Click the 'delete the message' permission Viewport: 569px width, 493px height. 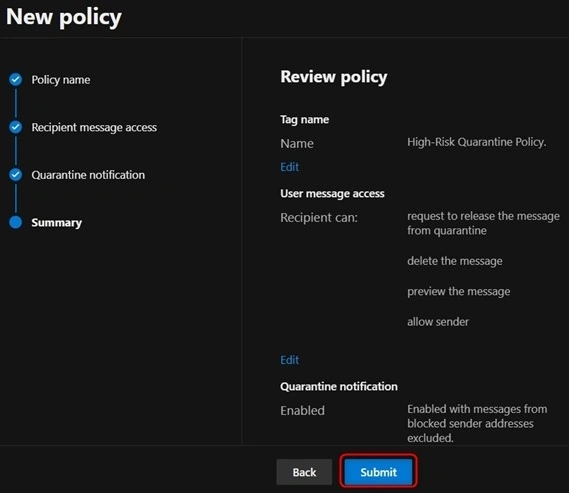(x=455, y=261)
